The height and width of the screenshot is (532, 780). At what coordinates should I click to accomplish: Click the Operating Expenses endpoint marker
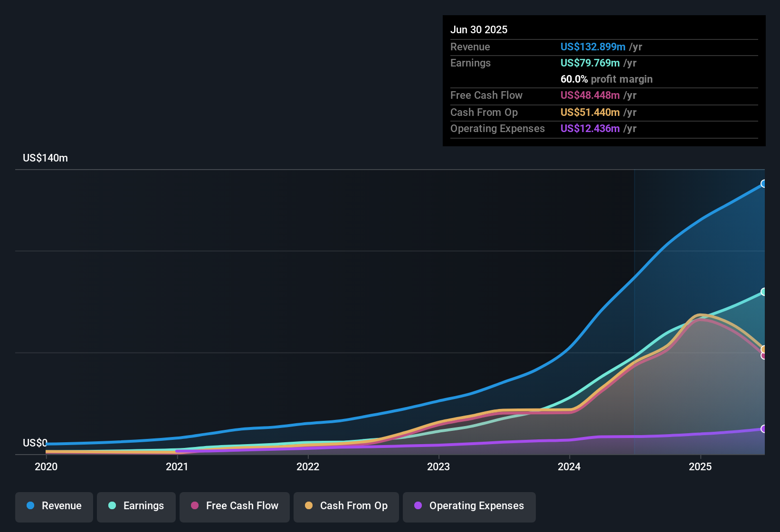[x=764, y=429]
